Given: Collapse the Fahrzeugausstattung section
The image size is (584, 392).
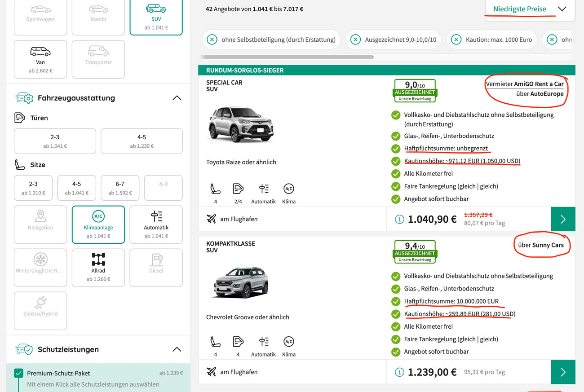Looking at the screenshot, I should coord(177,98).
